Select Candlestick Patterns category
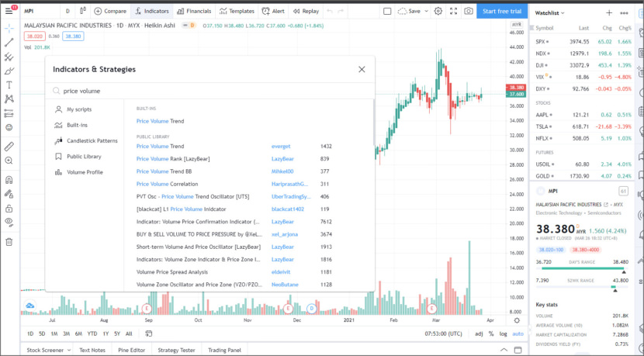Image resolution: width=644 pixels, height=356 pixels. click(x=92, y=140)
